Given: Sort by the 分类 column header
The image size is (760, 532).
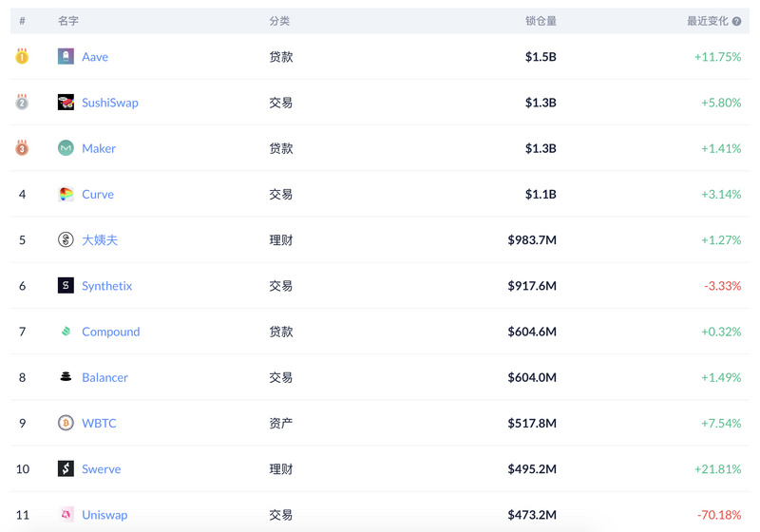Looking at the screenshot, I should [x=279, y=21].
